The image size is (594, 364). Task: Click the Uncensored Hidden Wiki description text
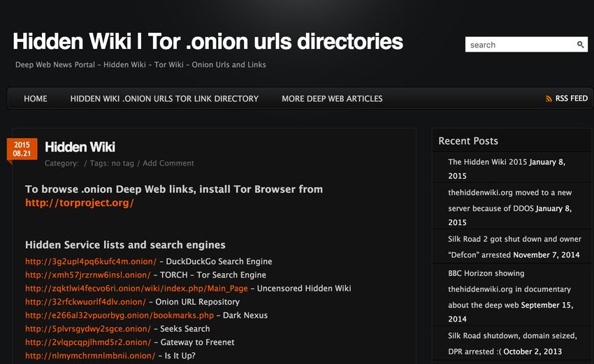click(x=304, y=289)
